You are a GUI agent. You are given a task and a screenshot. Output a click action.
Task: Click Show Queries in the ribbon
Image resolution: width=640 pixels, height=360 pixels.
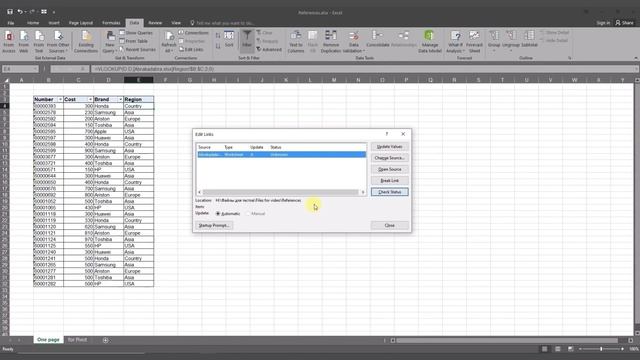click(136, 33)
